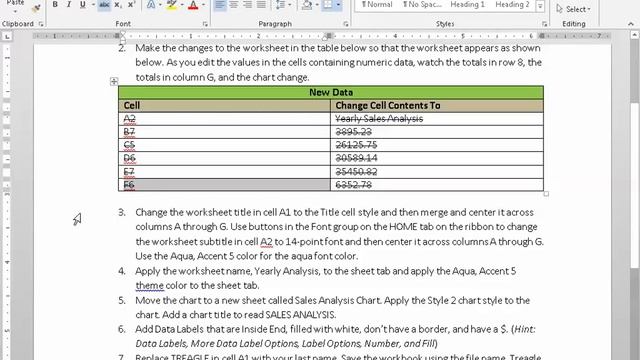Click the Format Painter brush icon

pyautogui.click(x=36, y=7)
